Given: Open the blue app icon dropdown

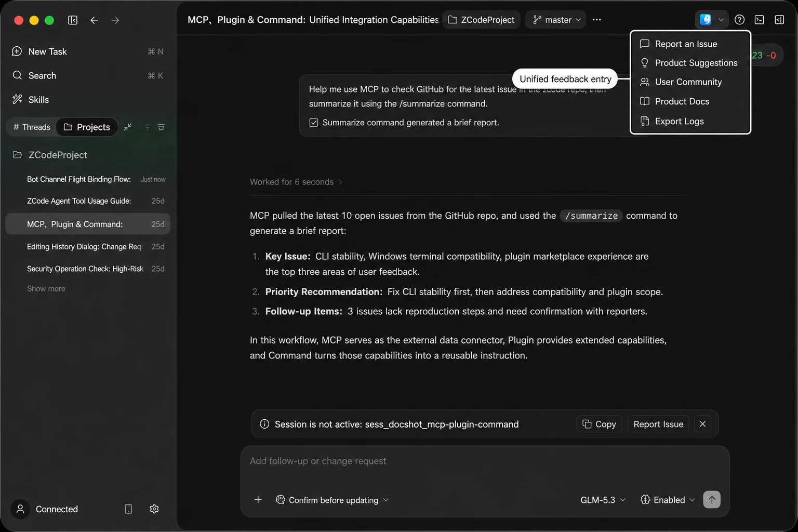Looking at the screenshot, I should pyautogui.click(x=711, y=20).
